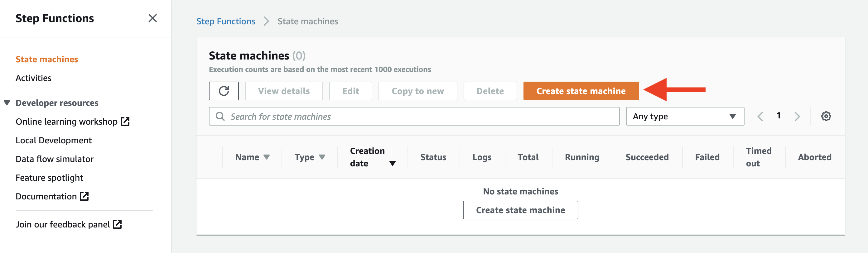
Task: Click the search magnifier icon
Action: click(220, 116)
